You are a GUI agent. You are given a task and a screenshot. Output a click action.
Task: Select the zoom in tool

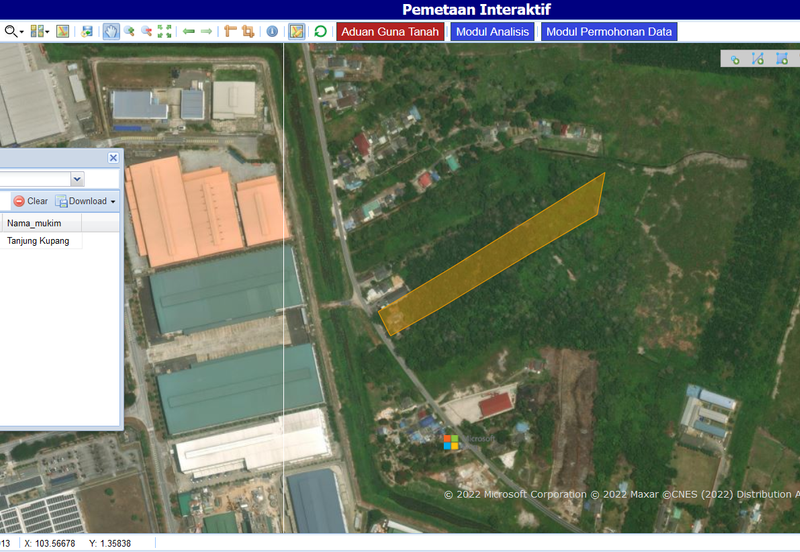point(129,32)
